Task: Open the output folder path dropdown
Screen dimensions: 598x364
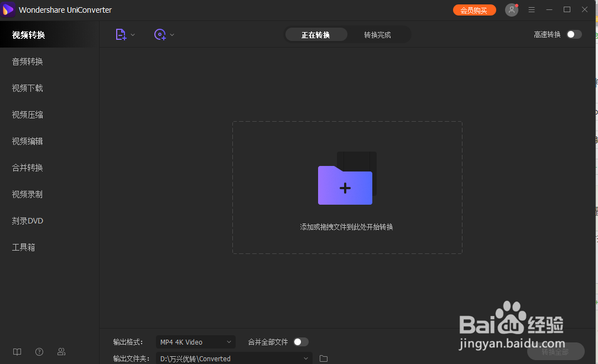Action: tap(305, 358)
